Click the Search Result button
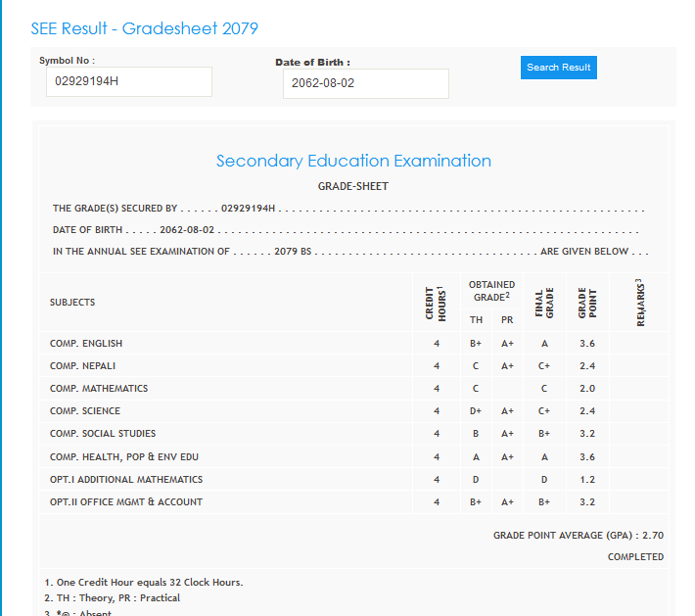Image resolution: width=695 pixels, height=616 pixels. pyautogui.click(x=558, y=68)
